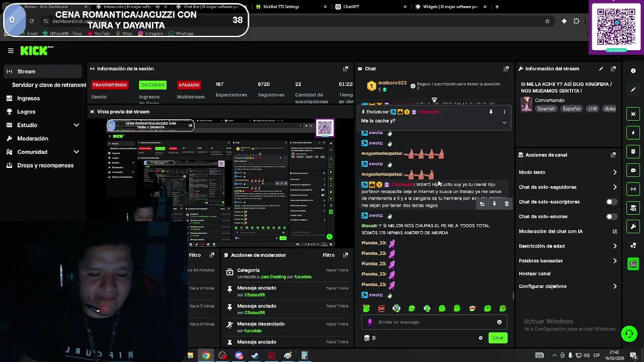The image size is (644, 362).
Task: Open Chrome from the Windows taskbar
Action: tap(206, 355)
